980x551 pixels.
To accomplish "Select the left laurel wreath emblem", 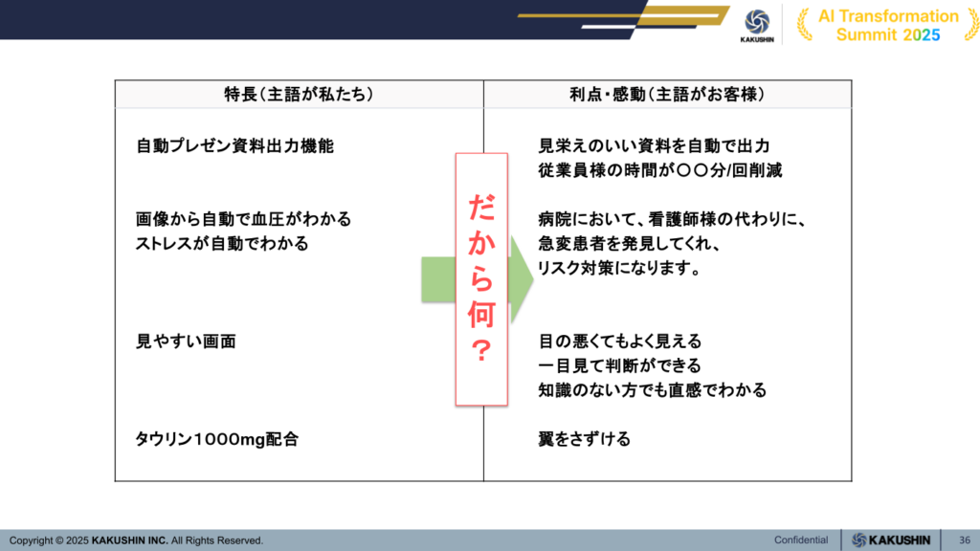I will point(804,26).
